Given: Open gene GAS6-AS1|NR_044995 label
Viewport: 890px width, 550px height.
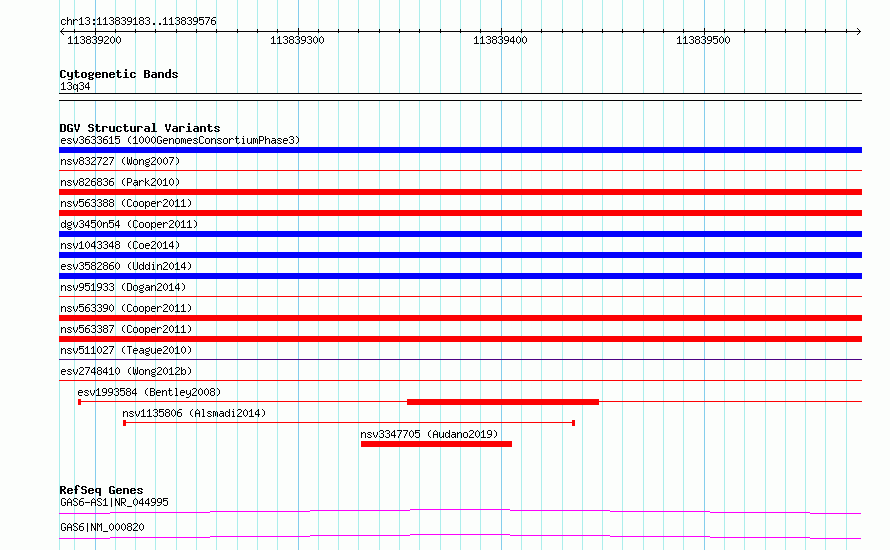Looking at the screenshot, I should pyautogui.click(x=114, y=502).
